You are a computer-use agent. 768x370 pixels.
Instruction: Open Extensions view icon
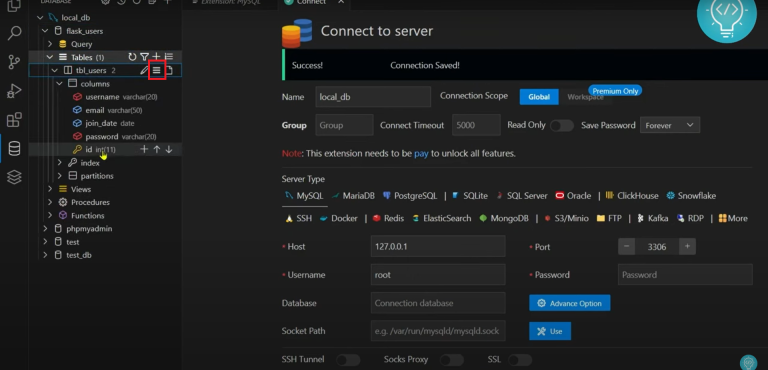tap(14, 120)
